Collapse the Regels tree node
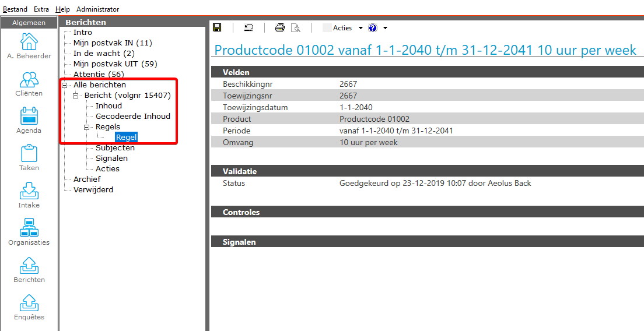The width and height of the screenshot is (644, 331). [x=87, y=127]
